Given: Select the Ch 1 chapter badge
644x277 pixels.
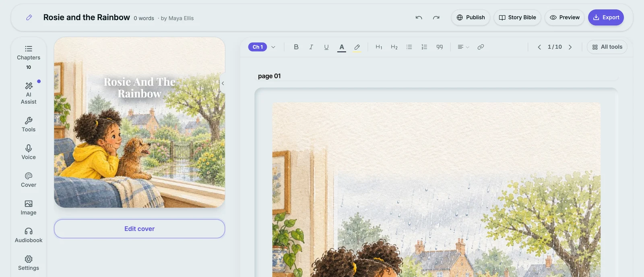Looking at the screenshot, I should tap(258, 47).
